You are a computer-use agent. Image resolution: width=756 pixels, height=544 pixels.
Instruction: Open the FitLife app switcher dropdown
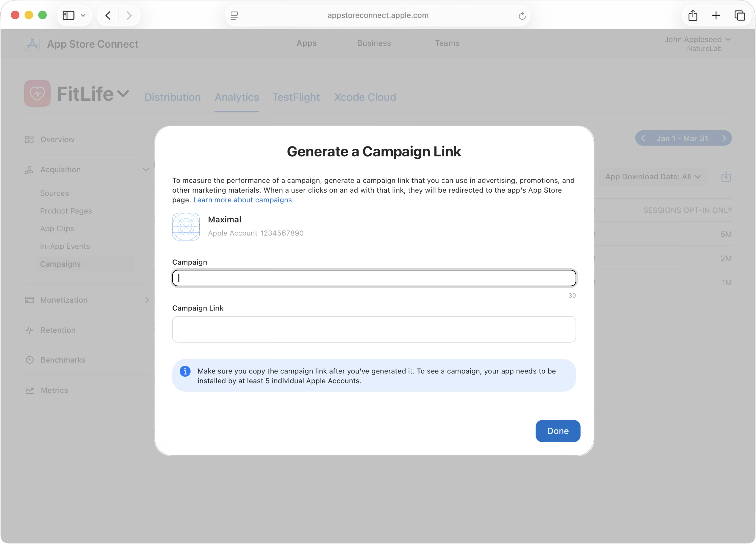(123, 94)
